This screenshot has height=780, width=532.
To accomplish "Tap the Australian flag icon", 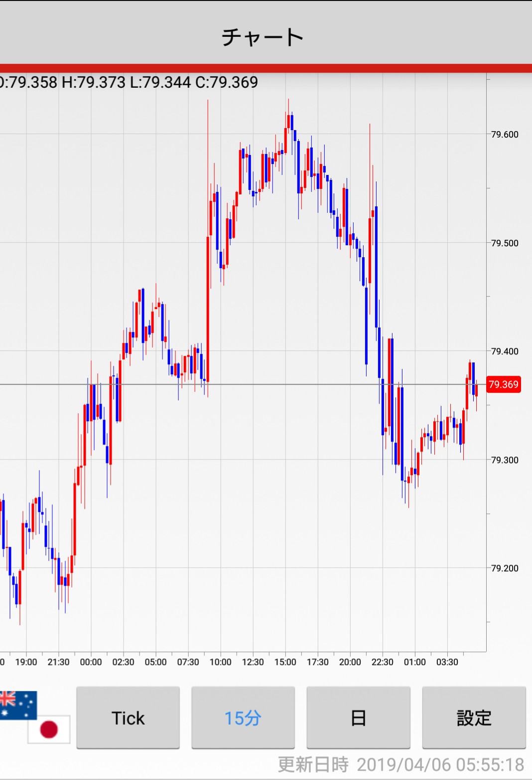I will tap(18, 705).
